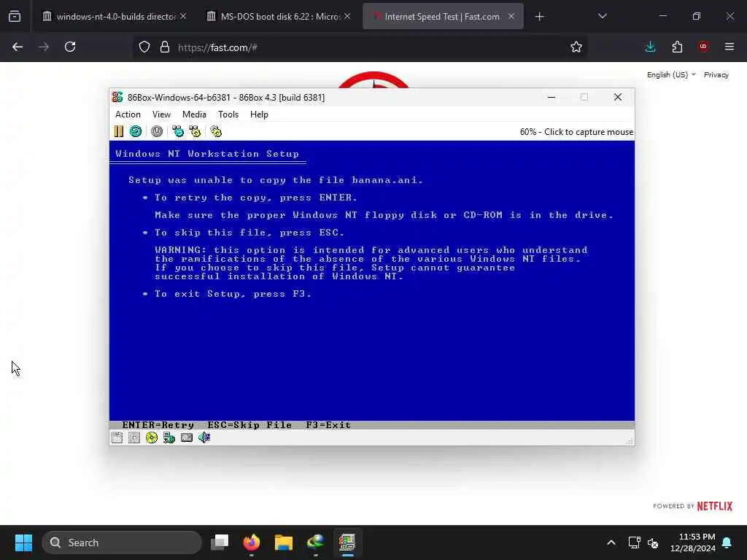
Task: Open File Explorer from the taskbar
Action: coord(284,542)
